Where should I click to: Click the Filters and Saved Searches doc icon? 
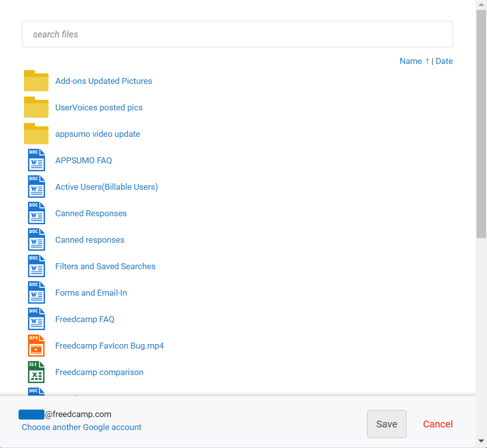pyautogui.click(x=36, y=266)
